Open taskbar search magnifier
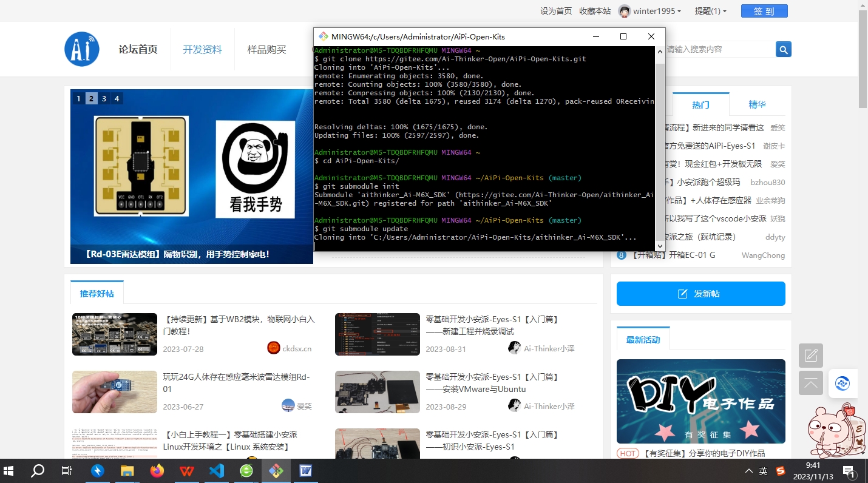Image resolution: width=868 pixels, height=483 pixels. [38, 471]
